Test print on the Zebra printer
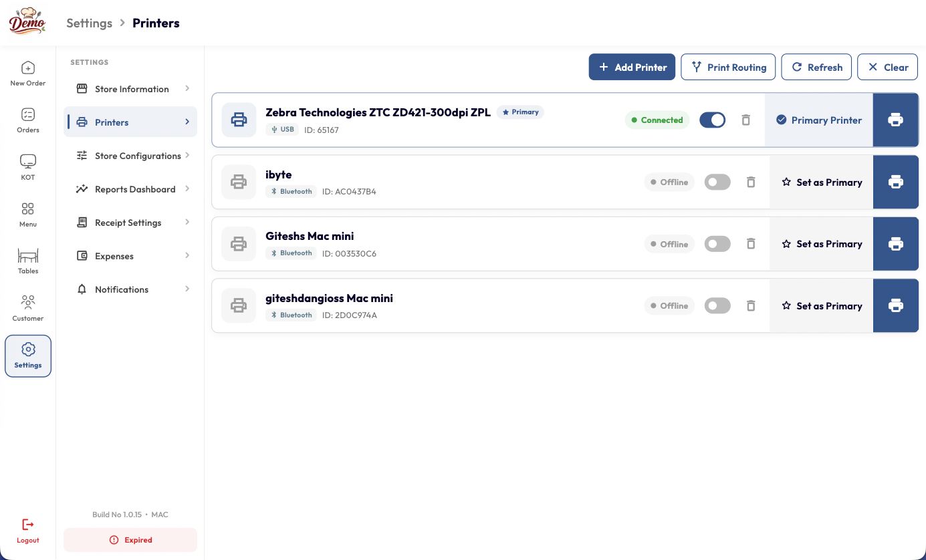Screen dimensions: 926x560 (x=896, y=120)
